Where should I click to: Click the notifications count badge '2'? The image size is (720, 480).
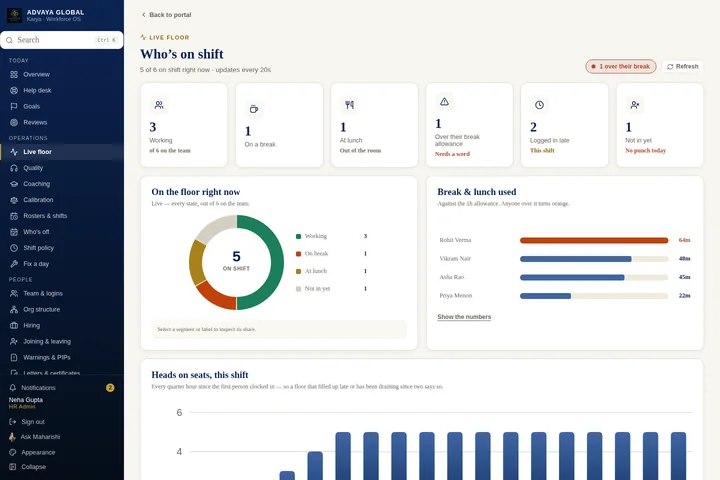pos(110,388)
